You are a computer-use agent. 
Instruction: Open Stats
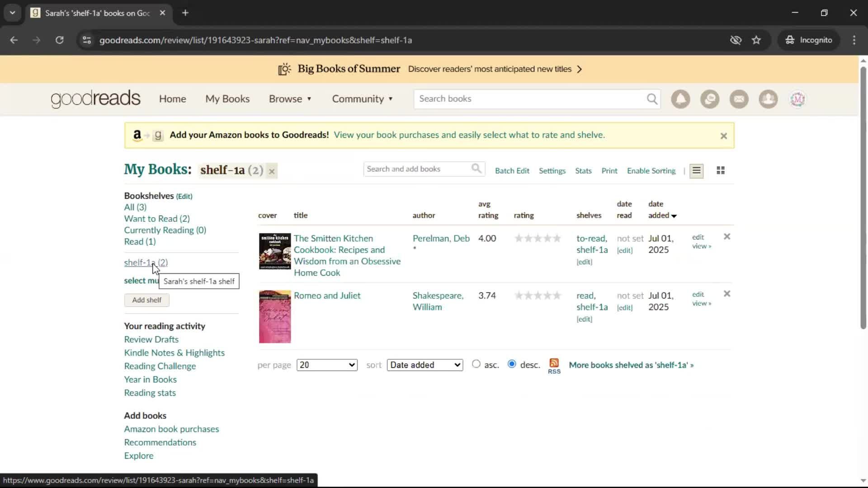pos(583,171)
